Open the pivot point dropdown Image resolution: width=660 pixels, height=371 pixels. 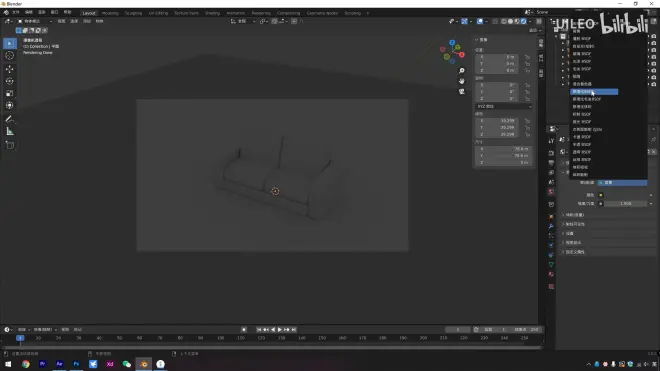click(263, 21)
